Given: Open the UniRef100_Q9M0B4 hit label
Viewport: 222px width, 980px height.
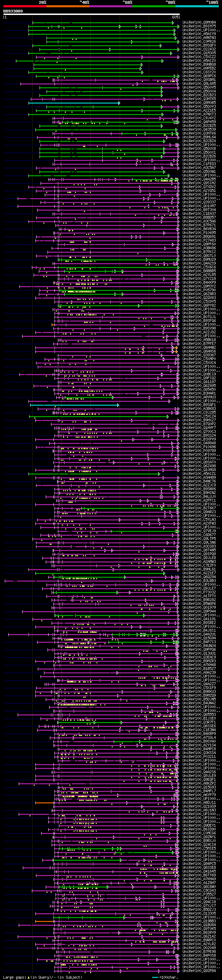Looking at the screenshot, I should point(199,23).
